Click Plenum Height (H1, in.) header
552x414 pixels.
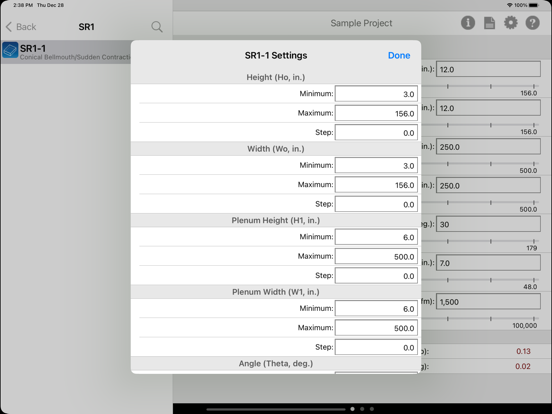coord(276,220)
